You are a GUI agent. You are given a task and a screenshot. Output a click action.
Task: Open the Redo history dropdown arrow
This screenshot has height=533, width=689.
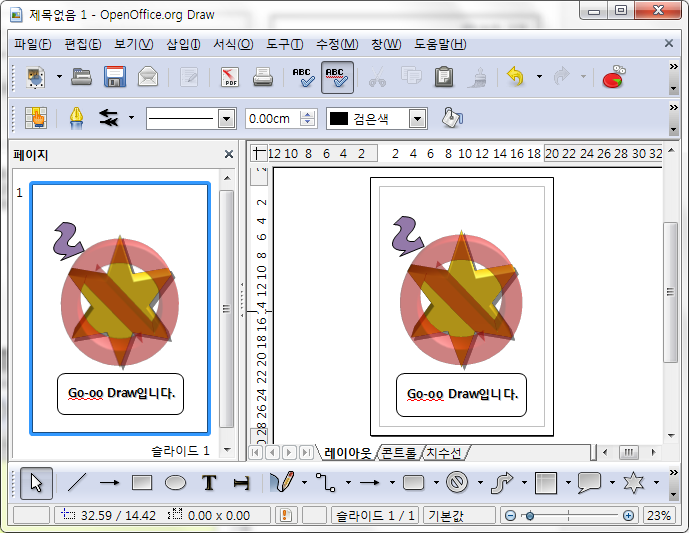point(583,77)
